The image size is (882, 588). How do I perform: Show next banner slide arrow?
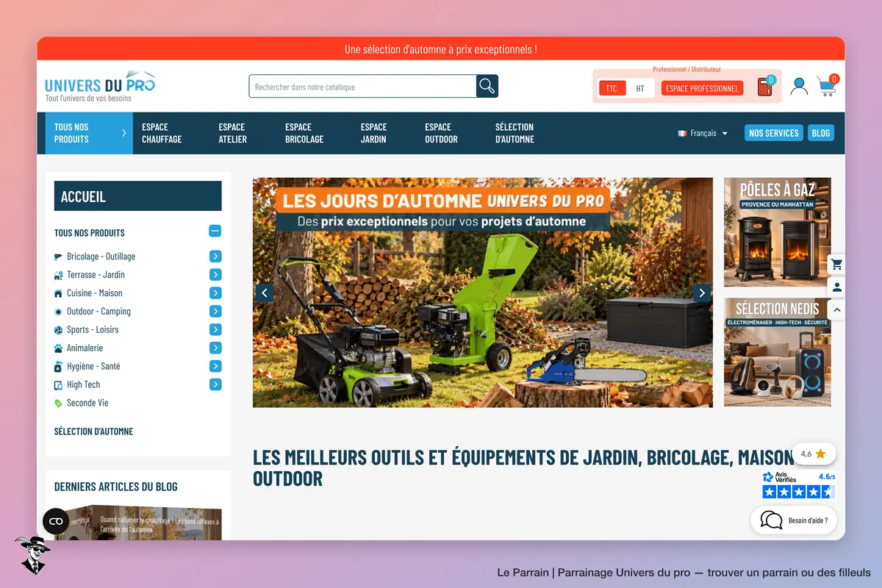[702, 293]
